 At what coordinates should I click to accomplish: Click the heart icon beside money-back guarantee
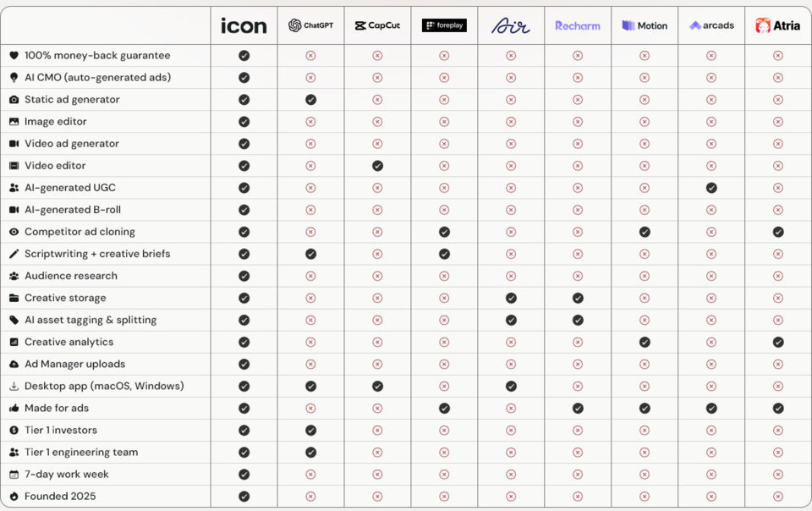tap(14, 55)
